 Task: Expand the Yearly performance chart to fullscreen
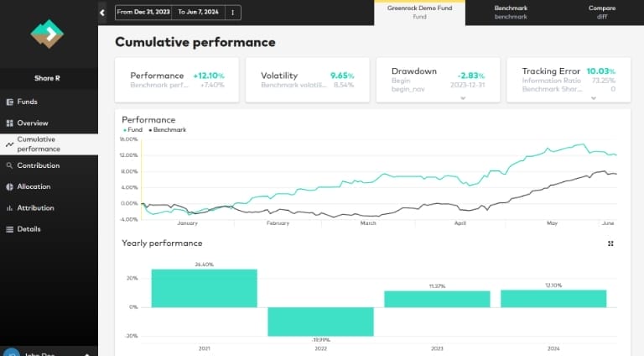pos(610,243)
